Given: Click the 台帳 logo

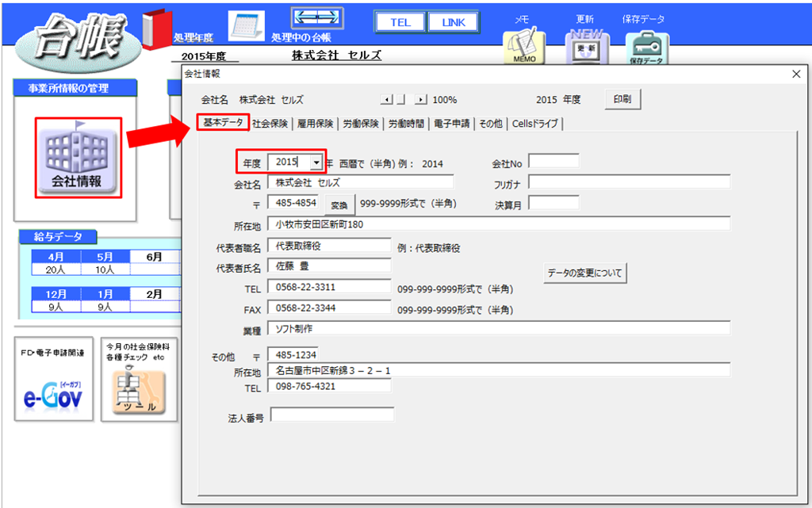Looking at the screenshot, I should point(79,43).
